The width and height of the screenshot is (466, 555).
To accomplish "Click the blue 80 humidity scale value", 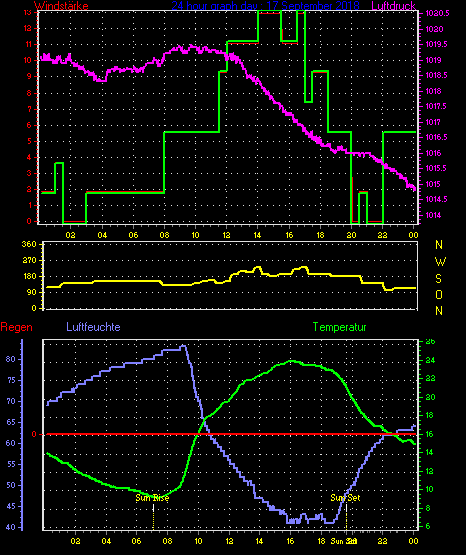I will point(11,359).
